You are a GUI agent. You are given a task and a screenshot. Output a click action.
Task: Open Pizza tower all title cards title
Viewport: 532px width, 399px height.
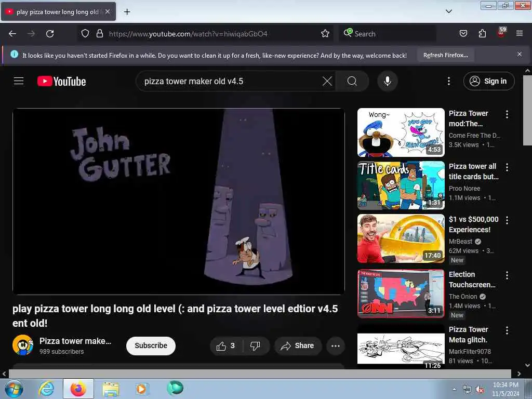(x=474, y=171)
